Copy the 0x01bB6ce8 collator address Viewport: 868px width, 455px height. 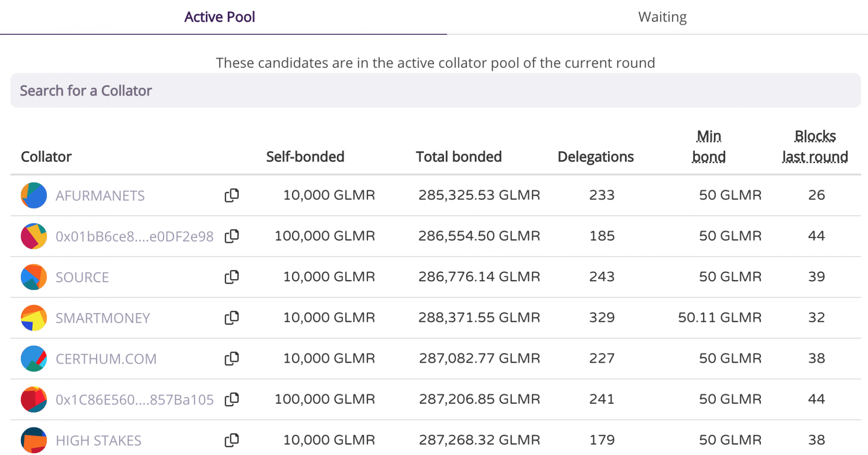click(x=231, y=236)
